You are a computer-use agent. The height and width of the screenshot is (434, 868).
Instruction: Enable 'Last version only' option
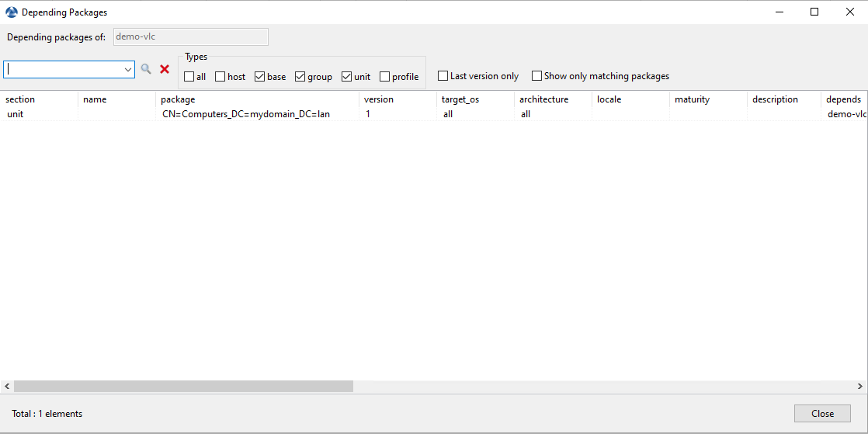[443, 76]
